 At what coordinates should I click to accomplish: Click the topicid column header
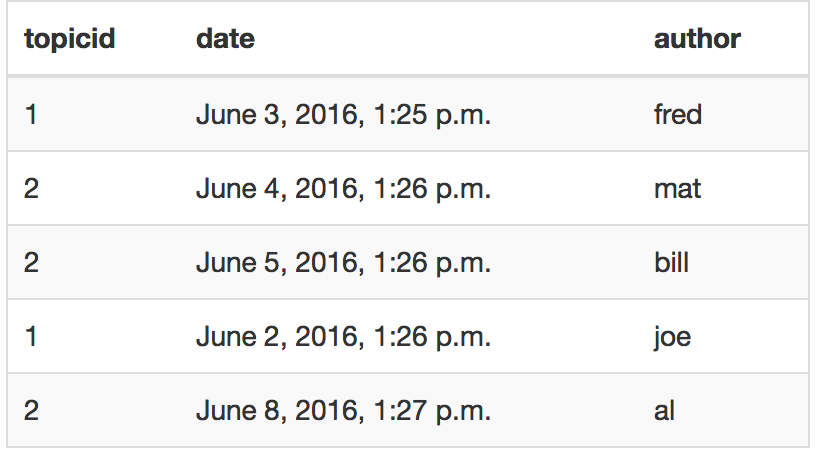(70, 39)
